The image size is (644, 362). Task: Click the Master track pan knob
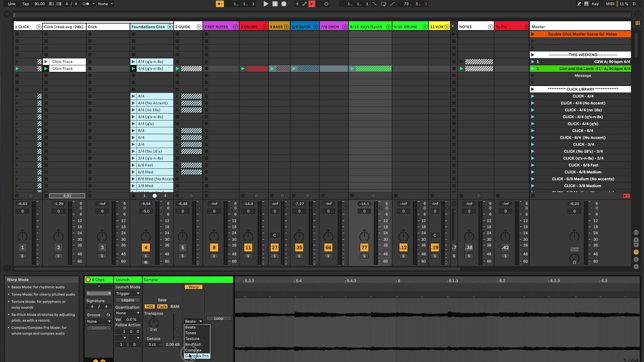coord(574,236)
